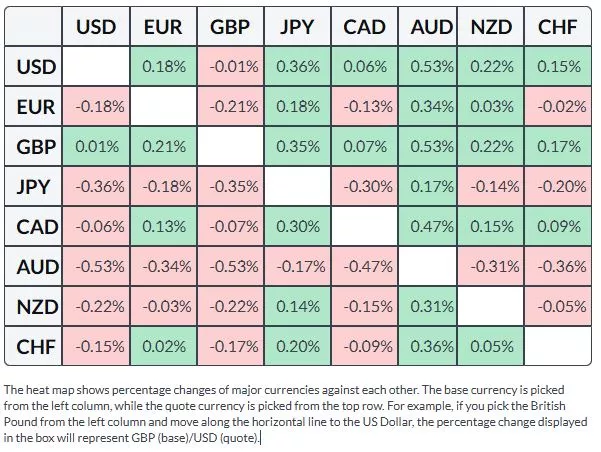Select the CHF row's EUR cell showing 0.02%
601x452 pixels.
(163, 345)
